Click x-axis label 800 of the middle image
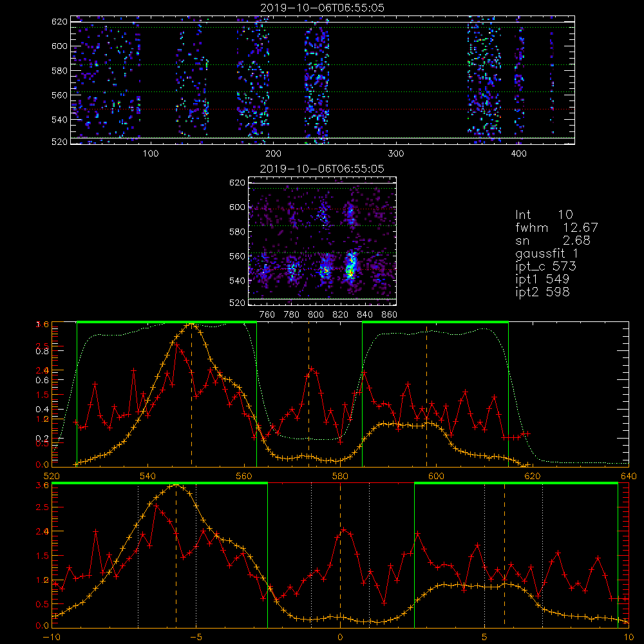This screenshot has width=644, height=644. 316,315
